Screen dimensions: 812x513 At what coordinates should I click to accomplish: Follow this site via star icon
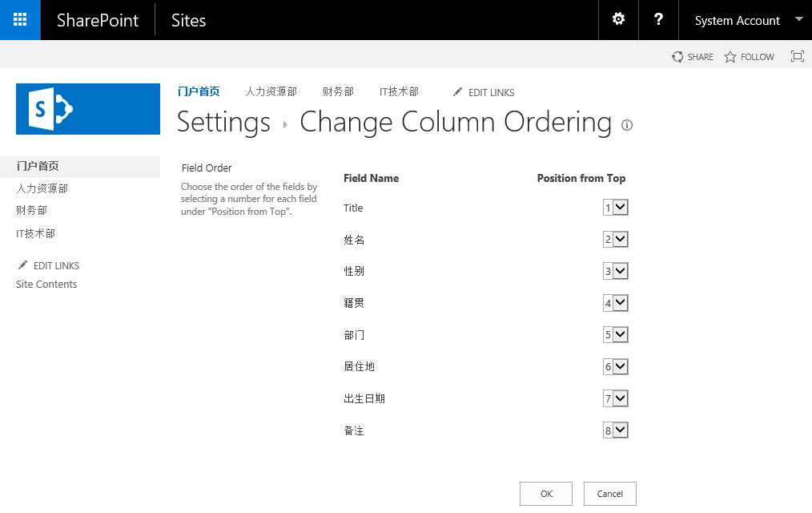[730, 57]
